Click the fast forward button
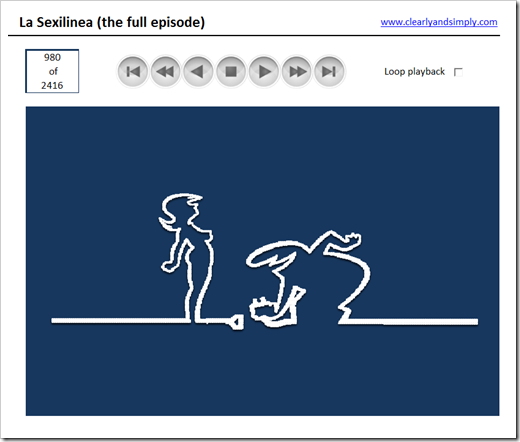 pyautogui.click(x=296, y=71)
